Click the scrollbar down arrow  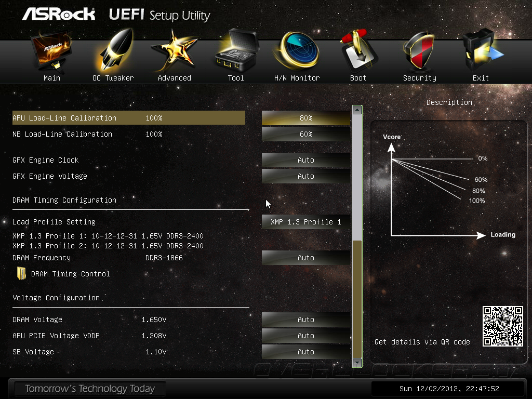[357, 363]
